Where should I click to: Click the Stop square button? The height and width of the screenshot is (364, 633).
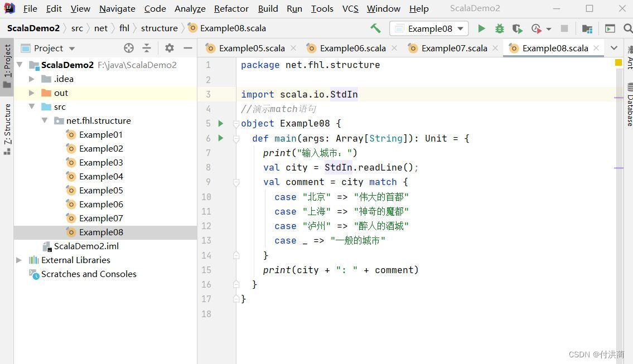(x=564, y=28)
